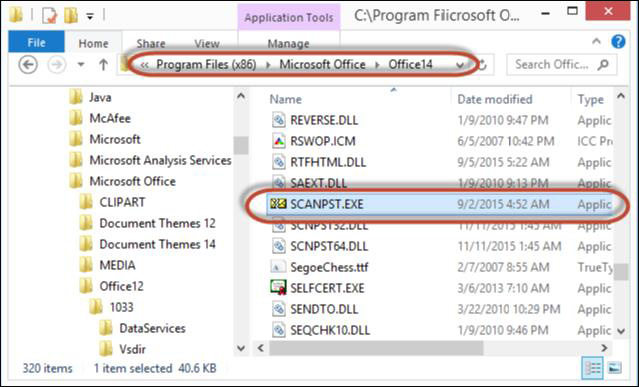The height and width of the screenshot is (387, 639).
Task: Sort by Date modified column header
Action: click(495, 99)
